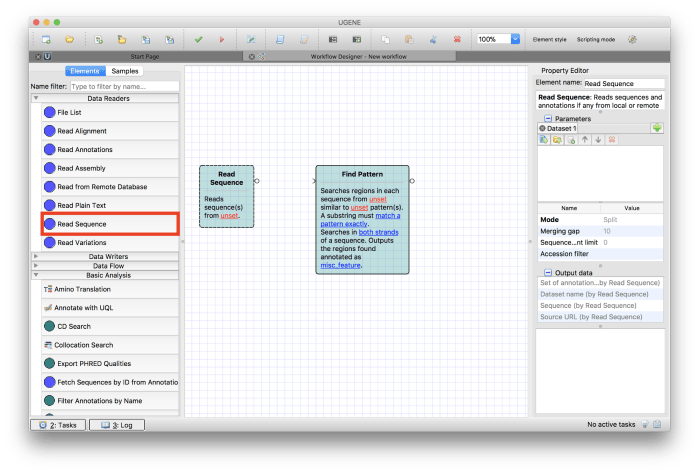Open the zoom percentage dropdown
The image size is (699, 473).
tap(515, 39)
